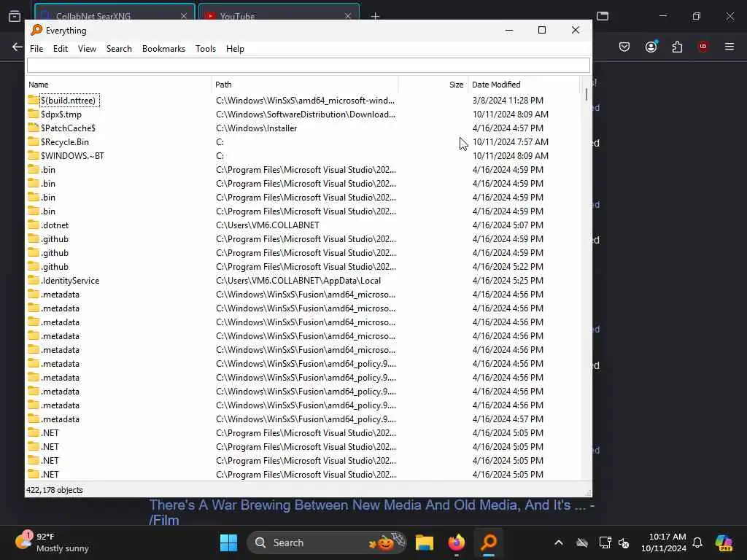Open the View menu in Everything

(x=88, y=49)
